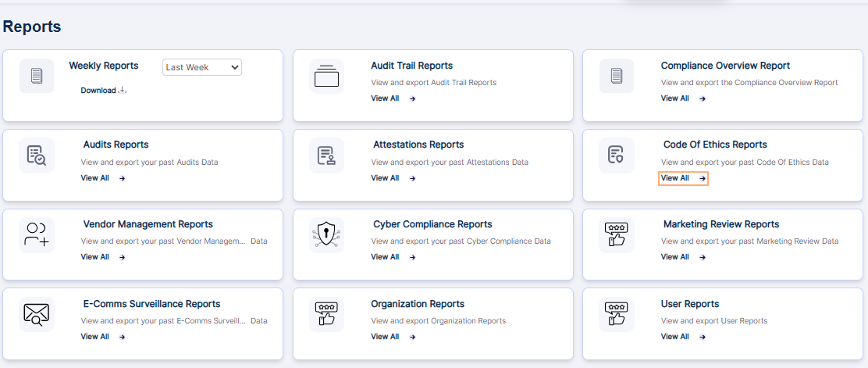Click the Reports page heading

click(32, 27)
